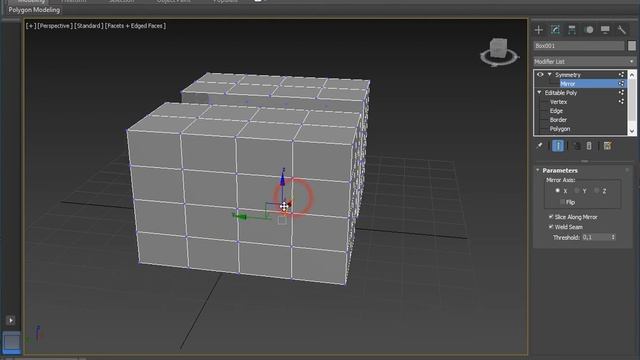Viewport: 640px width, 360px height.
Task: Open [Facets + Edged Faces] menu
Action: 136,26
